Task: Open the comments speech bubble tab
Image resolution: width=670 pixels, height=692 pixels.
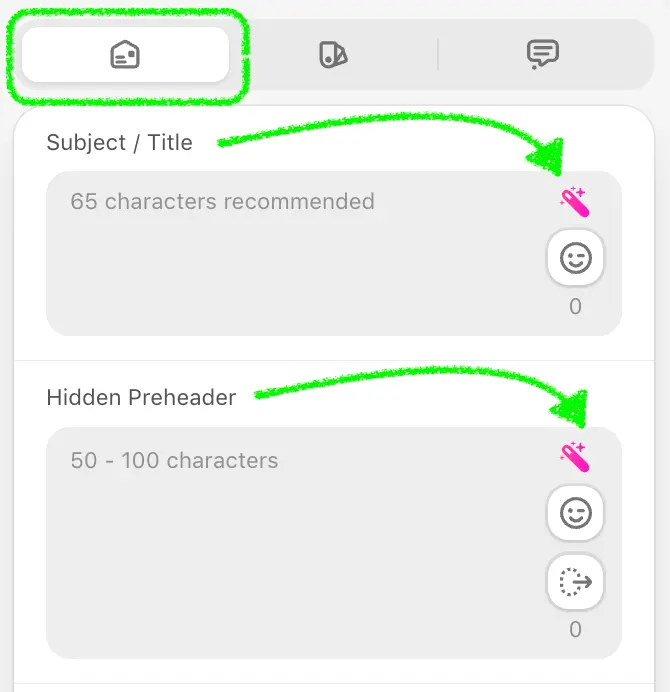Action: click(542, 54)
